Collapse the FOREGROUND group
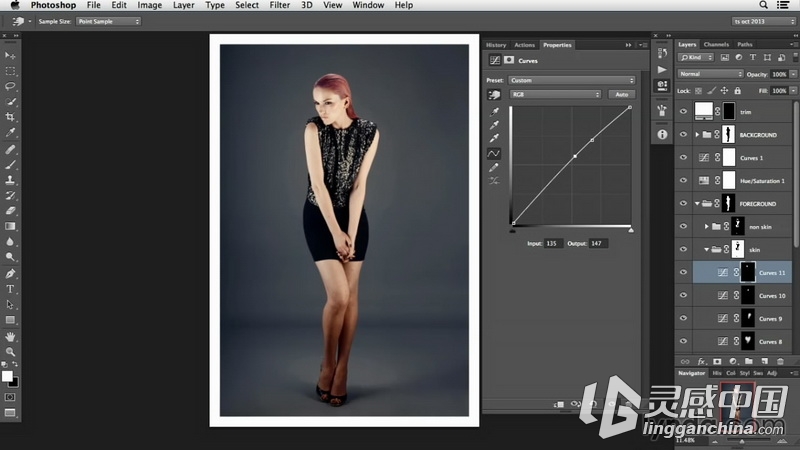The height and width of the screenshot is (450, 800). (697, 204)
